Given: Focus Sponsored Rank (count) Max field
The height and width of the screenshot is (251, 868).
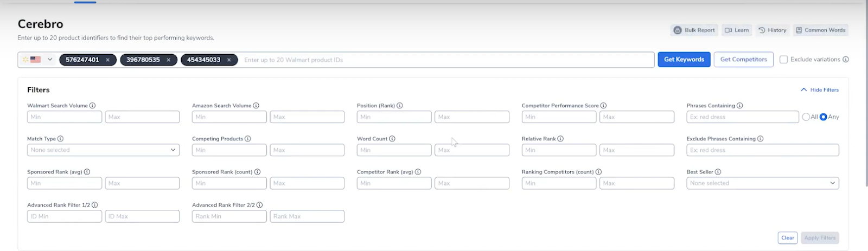Looking at the screenshot, I should [307, 183].
